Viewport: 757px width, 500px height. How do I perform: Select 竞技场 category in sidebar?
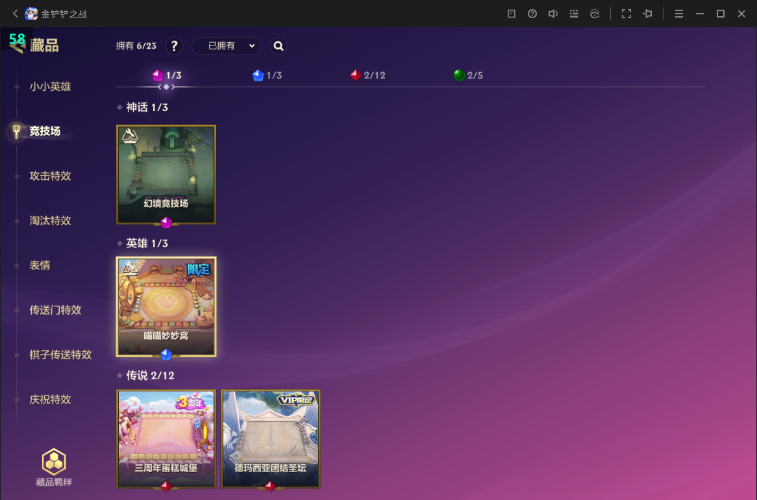coord(45,131)
